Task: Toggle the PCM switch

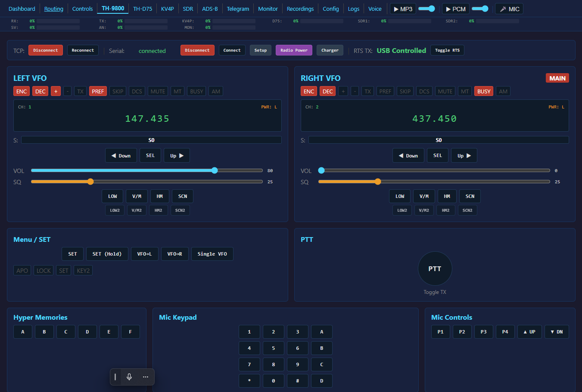Action: (480, 9)
